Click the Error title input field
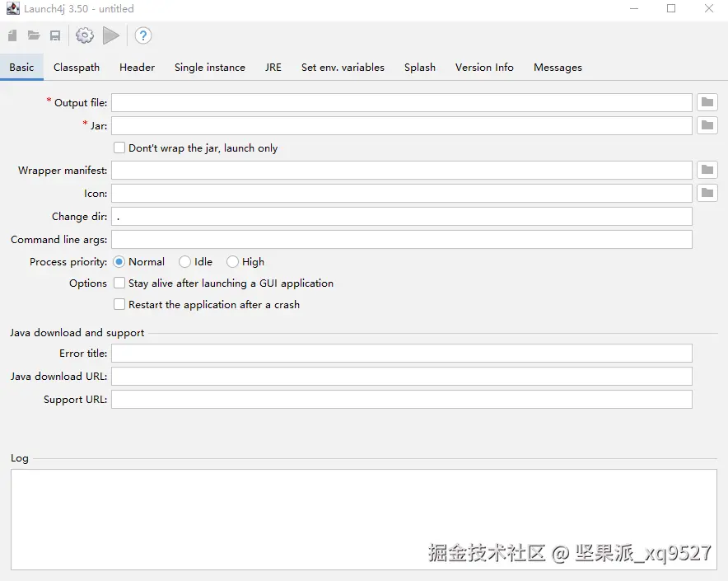The height and width of the screenshot is (581, 728). point(402,354)
